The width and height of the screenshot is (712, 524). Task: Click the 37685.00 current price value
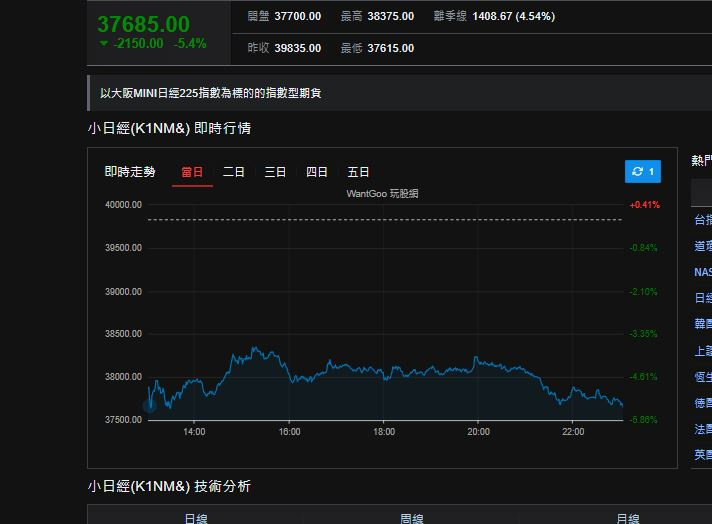[x=143, y=23]
